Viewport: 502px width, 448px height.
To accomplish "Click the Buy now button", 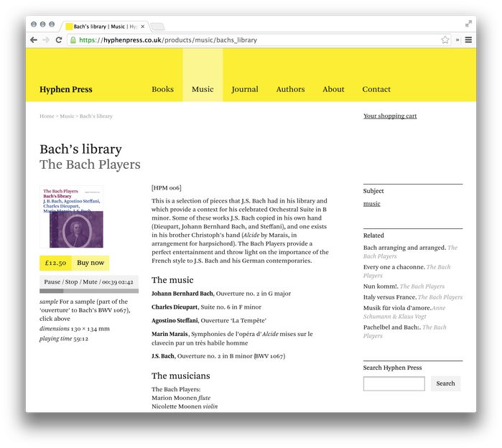I will (x=90, y=263).
